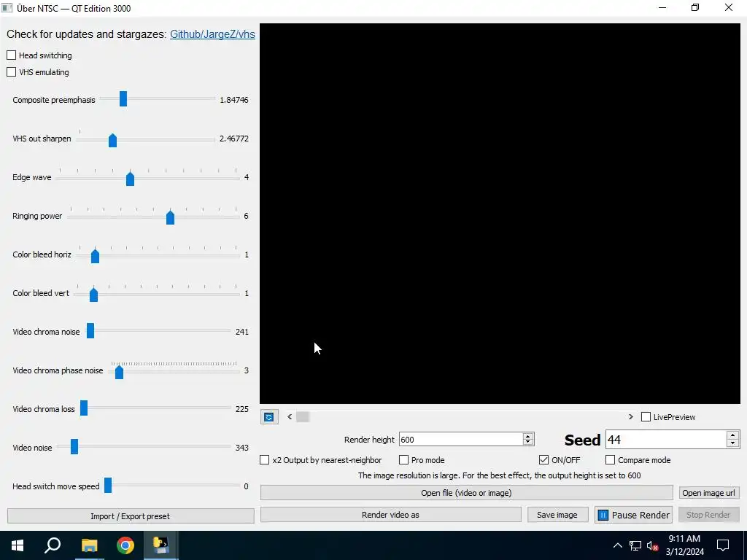Click the Composite preemphasis value 1.84746
The height and width of the screenshot is (560, 747).
click(x=234, y=100)
